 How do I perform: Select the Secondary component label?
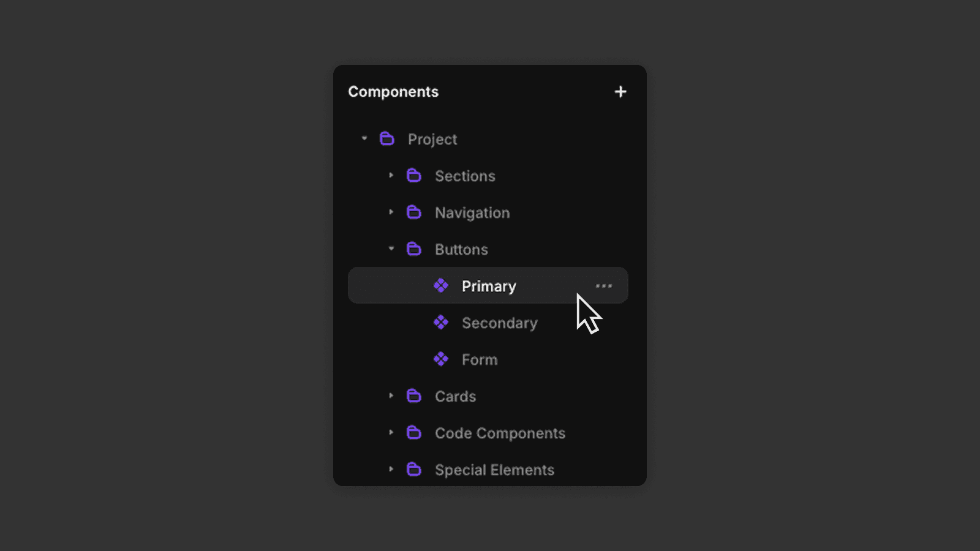tap(500, 323)
